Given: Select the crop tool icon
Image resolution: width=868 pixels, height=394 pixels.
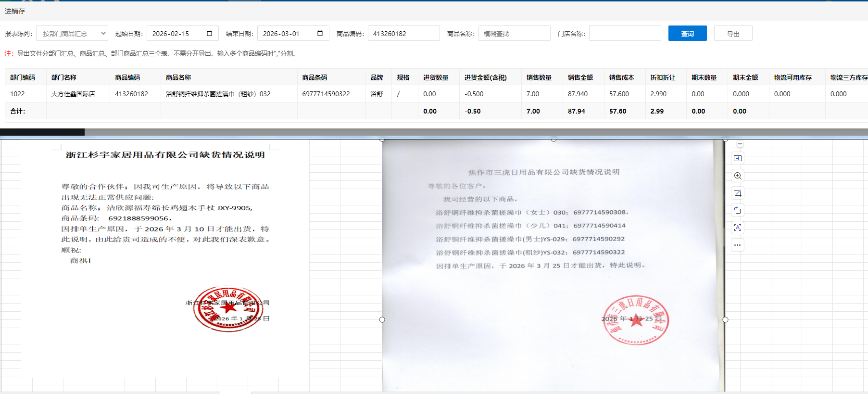Looking at the screenshot, I should click(x=738, y=193).
